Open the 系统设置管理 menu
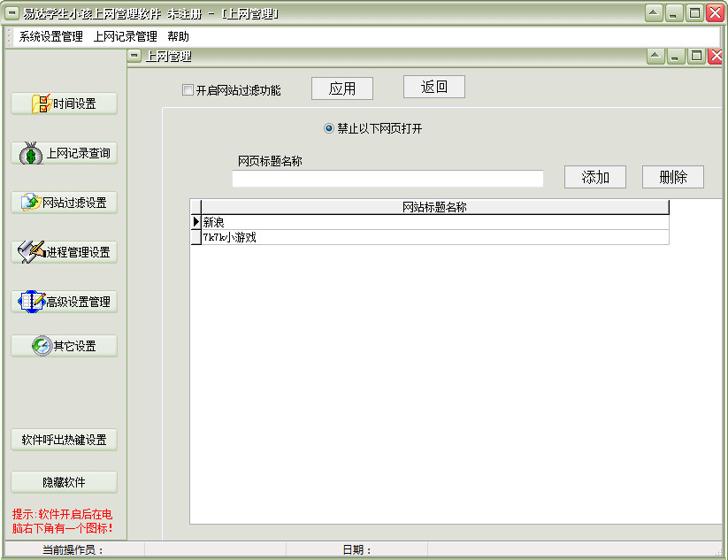 click(x=51, y=36)
